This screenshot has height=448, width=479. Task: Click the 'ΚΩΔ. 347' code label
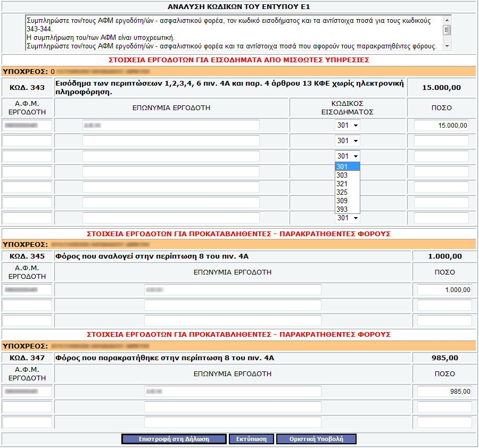(27, 358)
